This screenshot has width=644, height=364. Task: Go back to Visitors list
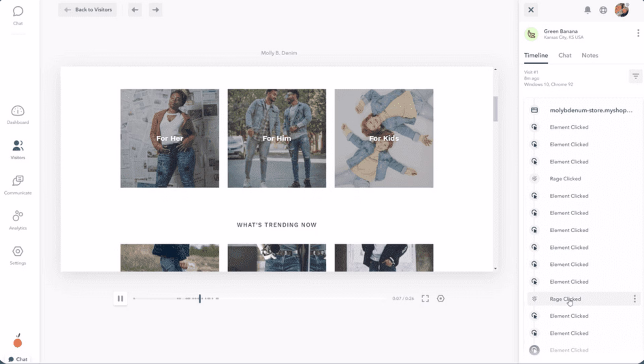[88, 10]
